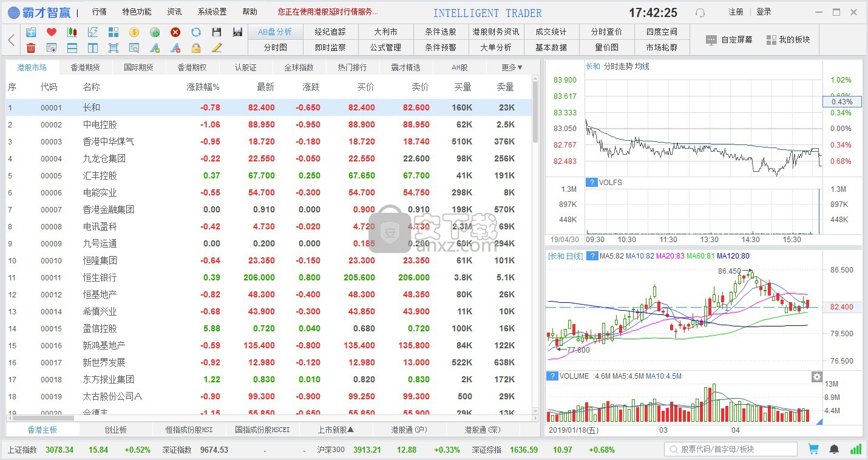
Task: Click the blue refresh arrows icon
Action: click(x=196, y=32)
